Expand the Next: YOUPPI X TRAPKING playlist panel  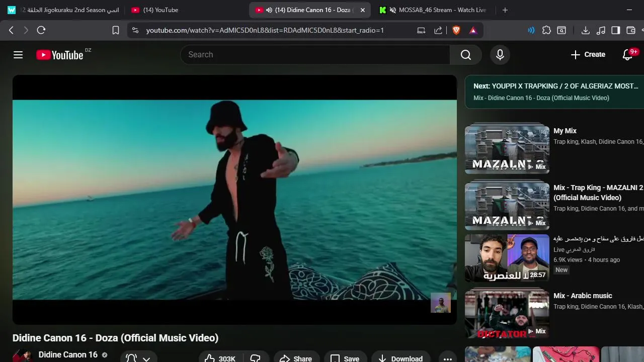(x=554, y=92)
